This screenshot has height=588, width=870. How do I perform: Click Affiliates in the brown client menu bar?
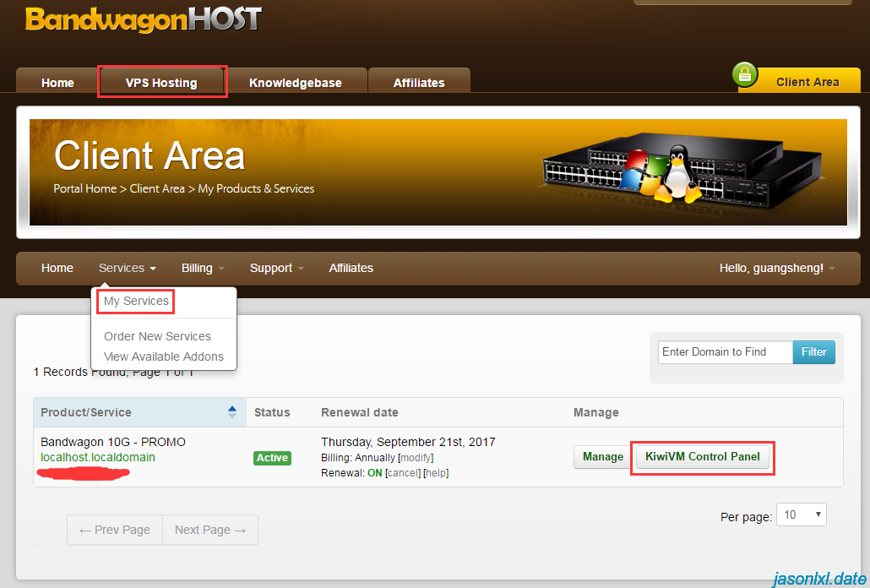(351, 268)
